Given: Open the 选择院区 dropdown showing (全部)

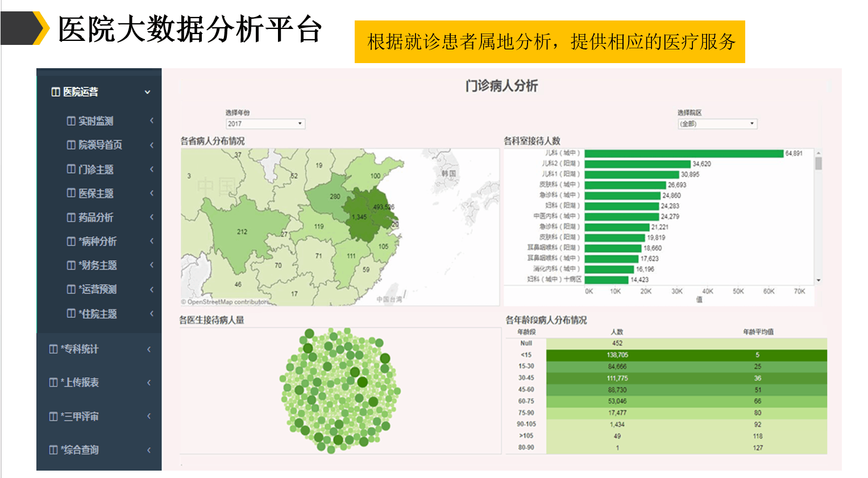Looking at the screenshot, I should click(x=717, y=124).
